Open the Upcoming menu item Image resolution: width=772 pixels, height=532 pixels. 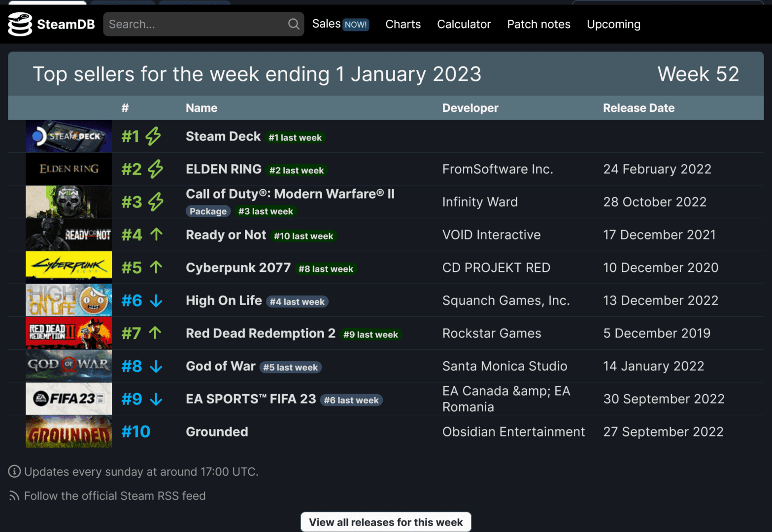[614, 24]
